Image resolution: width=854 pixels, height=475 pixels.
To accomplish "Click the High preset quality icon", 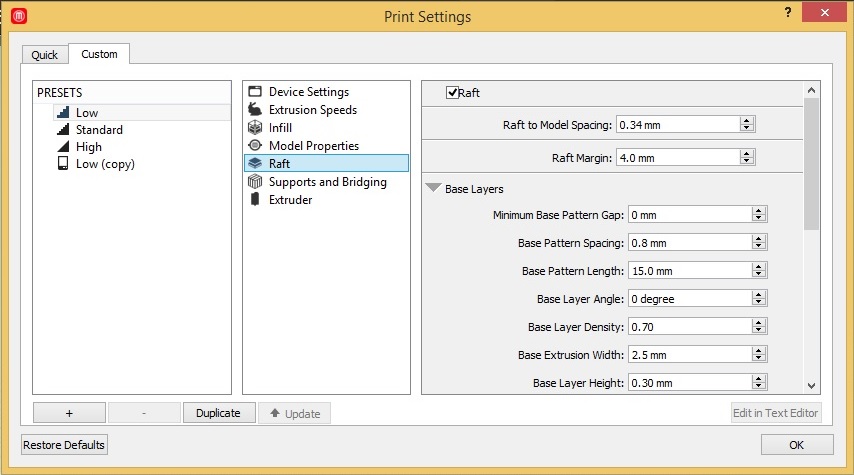I will [62, 147].
